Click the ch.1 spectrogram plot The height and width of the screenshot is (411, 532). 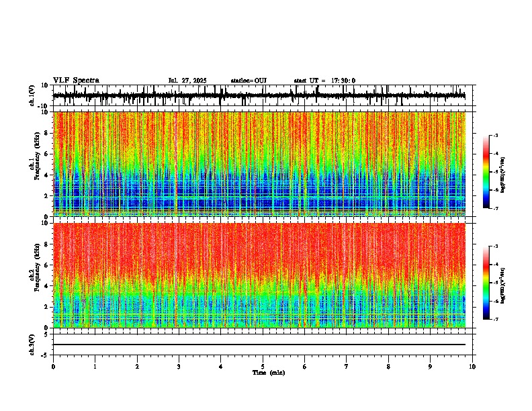click(x=259, y=164)
